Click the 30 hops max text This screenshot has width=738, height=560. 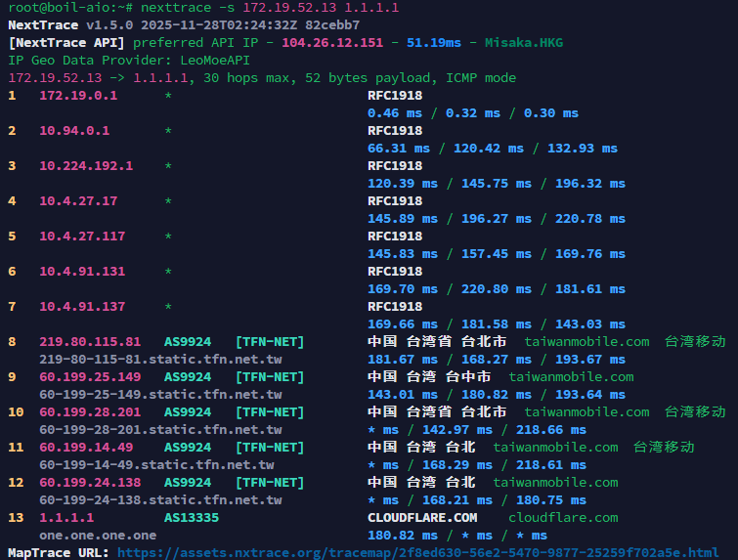point(246,77)
